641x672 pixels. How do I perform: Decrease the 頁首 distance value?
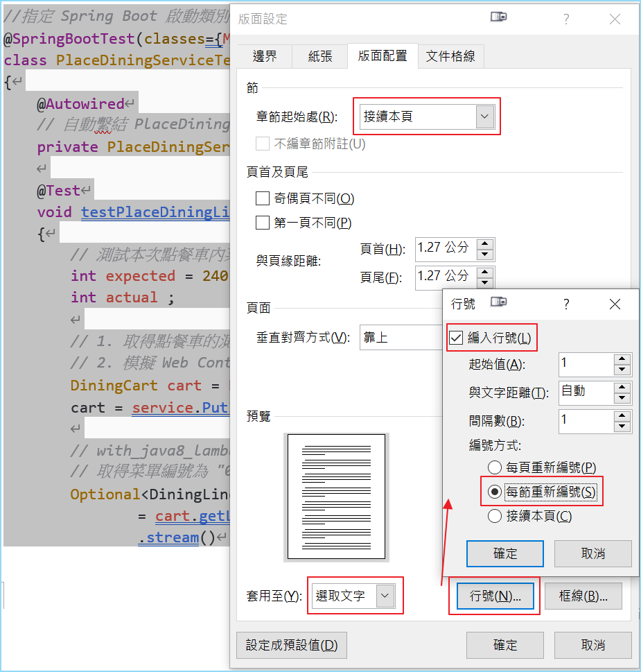(484, 255)
